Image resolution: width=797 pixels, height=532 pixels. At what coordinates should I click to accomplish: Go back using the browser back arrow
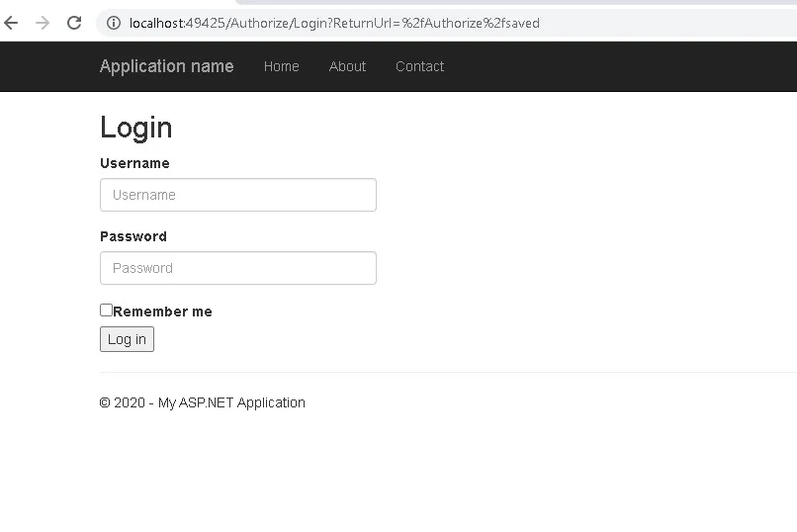[x=11, y=23]
